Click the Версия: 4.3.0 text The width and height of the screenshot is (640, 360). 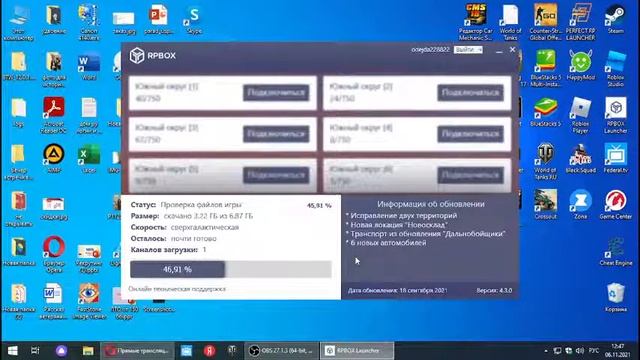[x=494, y=291]
